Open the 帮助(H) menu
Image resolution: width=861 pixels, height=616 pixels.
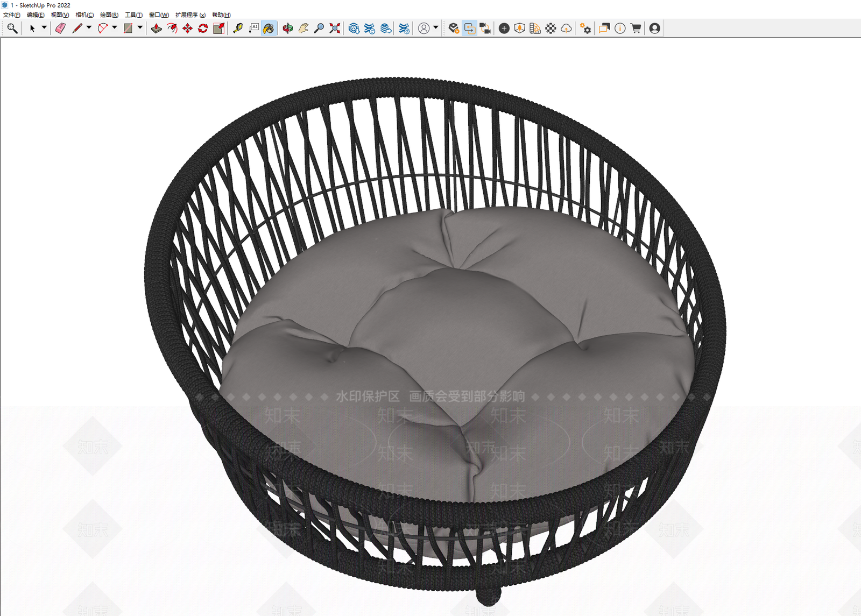click(x=221, y=15)
